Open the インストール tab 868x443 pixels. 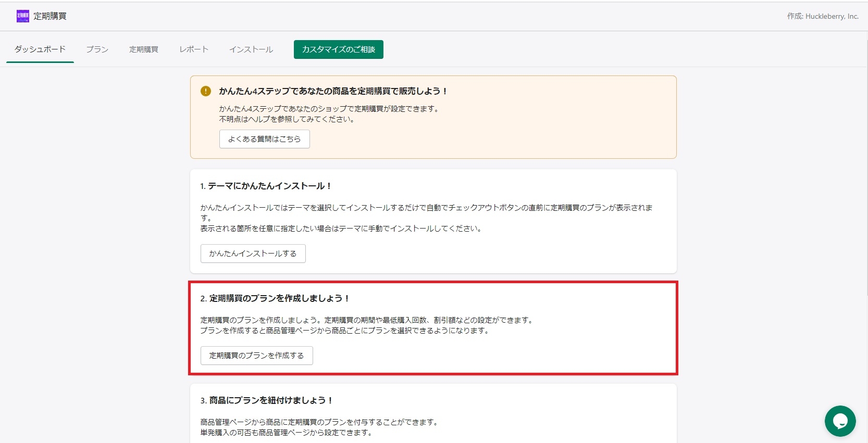click(x=251, y=49)
